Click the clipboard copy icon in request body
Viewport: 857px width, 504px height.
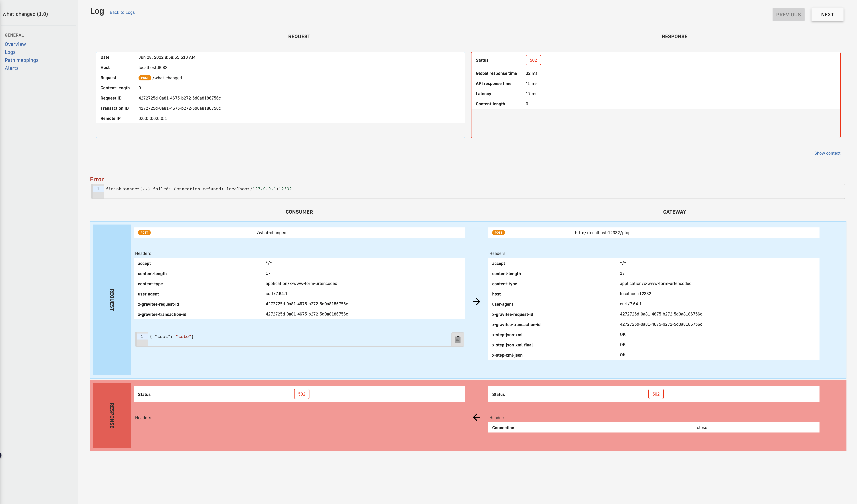[457, 339]
